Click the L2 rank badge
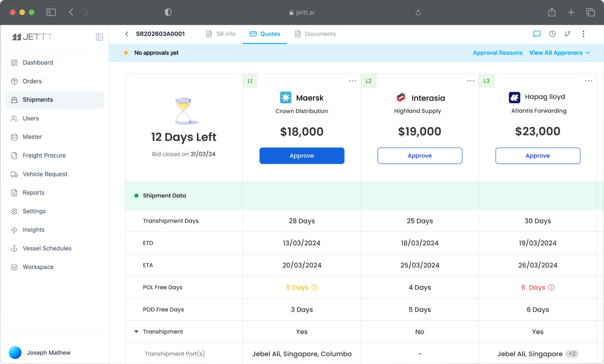The width and height of the screenshot is (604, 364). (368, 81)
